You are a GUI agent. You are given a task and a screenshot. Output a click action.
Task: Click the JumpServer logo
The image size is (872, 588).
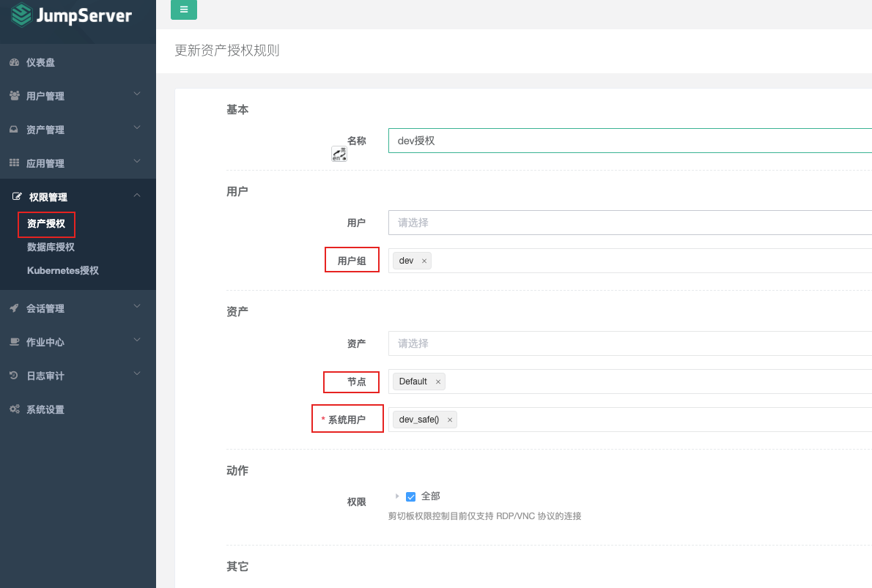(x=72, y=15)
